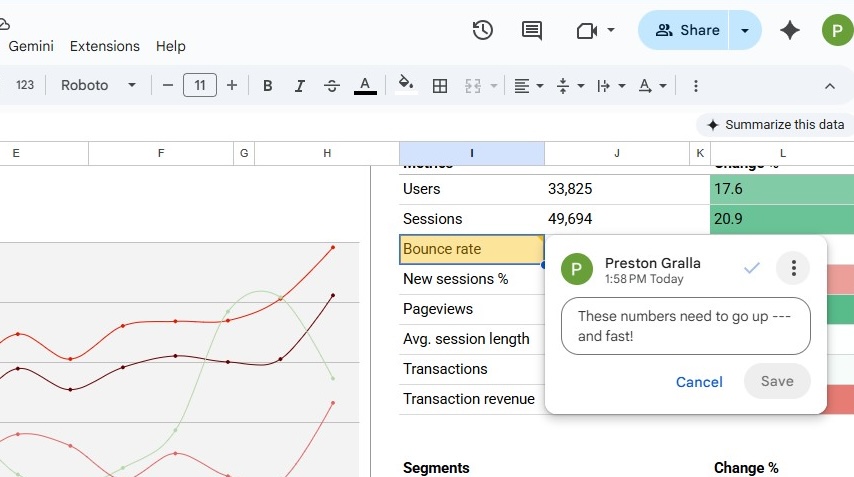Open the horizontal align dropdown
The width and height of the screenshot is (854, 477).
point(529,85)
